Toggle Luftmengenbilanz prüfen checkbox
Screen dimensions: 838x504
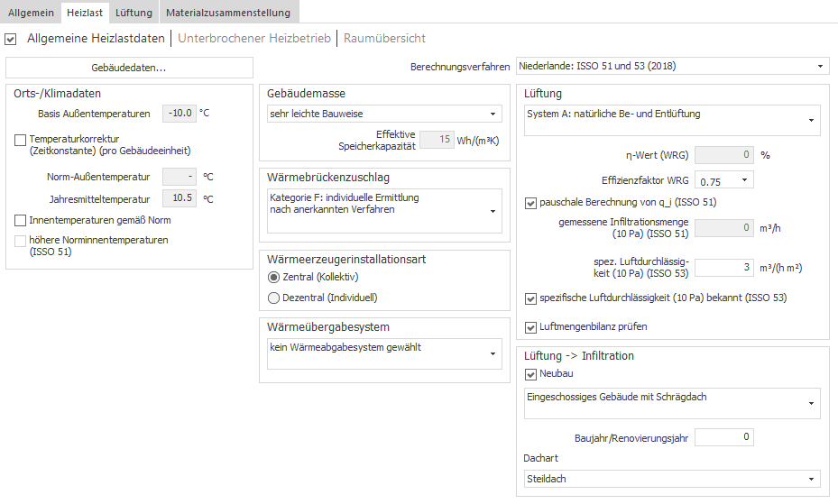coord(530,327)
